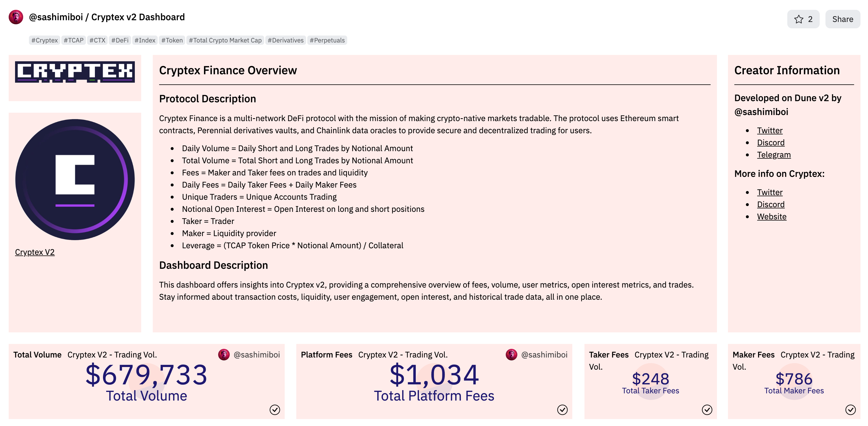Viewport: 868px width, 426px height.
Task: Select the #Index tag
Action: [x=145, y=40]
